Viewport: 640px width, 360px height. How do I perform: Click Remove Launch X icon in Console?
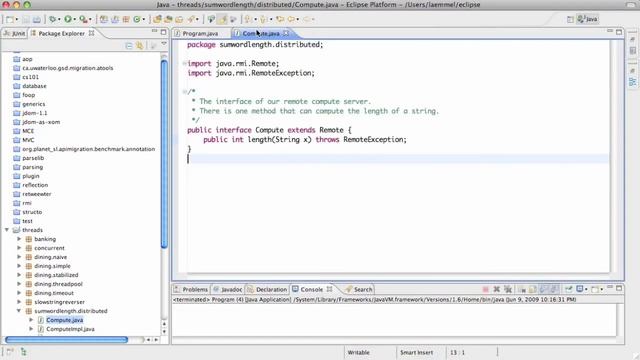497,289
